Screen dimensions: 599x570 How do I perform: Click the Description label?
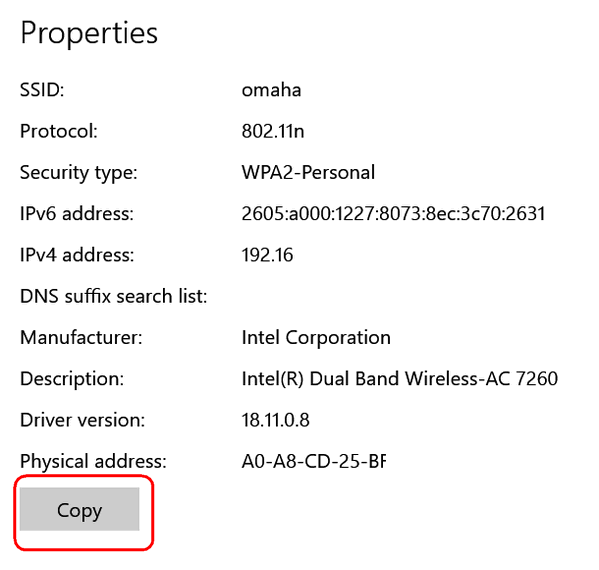pos(72,380)
